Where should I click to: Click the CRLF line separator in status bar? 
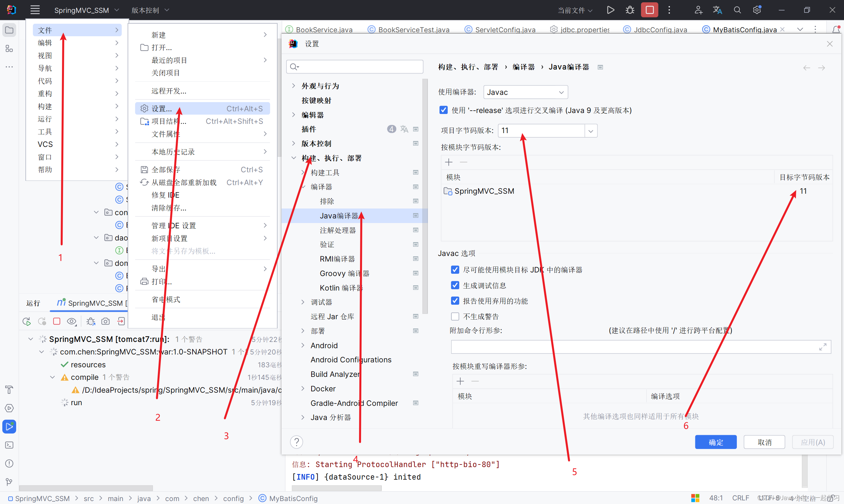[x=741, y=498]
